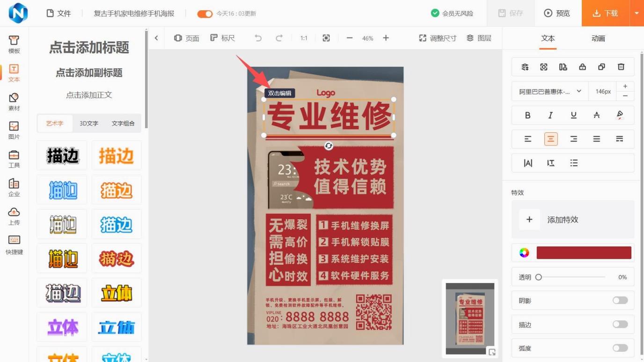Click the red text color swatch
The height and width of the screenshot is (362, 644).
[x=584, y=253]
